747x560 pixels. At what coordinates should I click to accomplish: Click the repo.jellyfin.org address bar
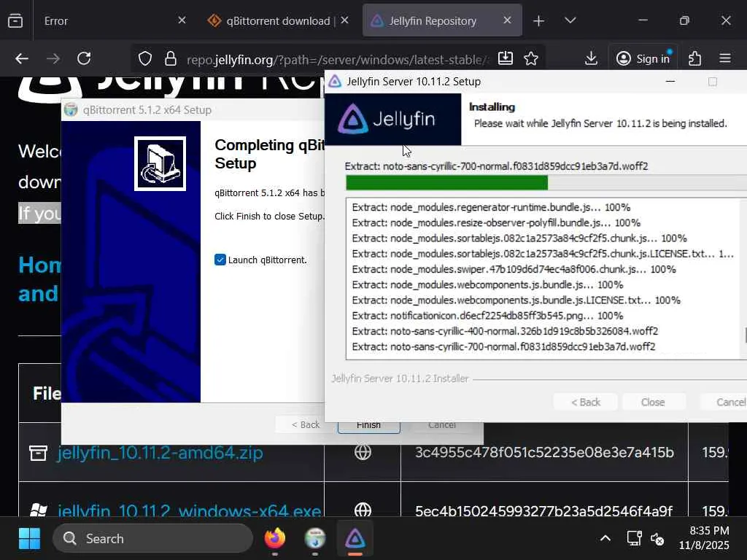pos(337,60)
